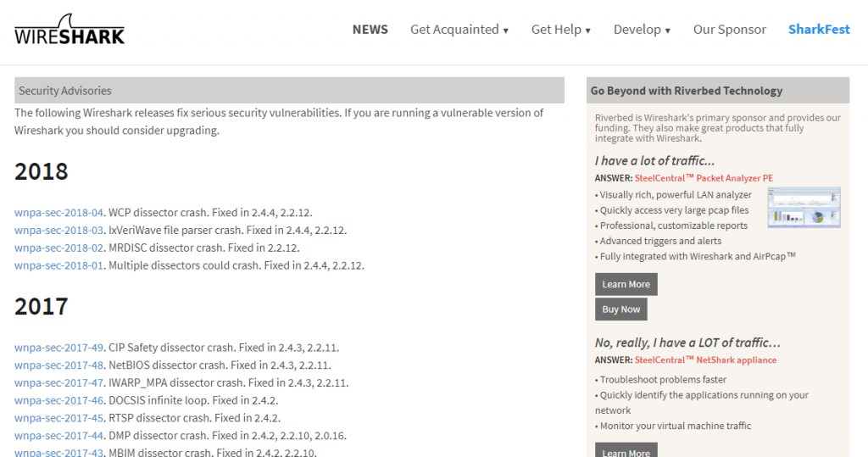Click 'DOCSIS infinite loop' text

[157, 400]
